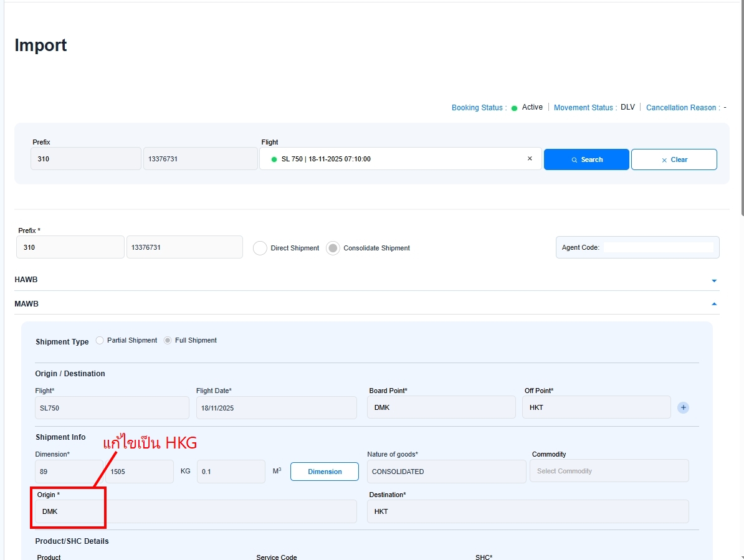744x560 pixels.
Task: Click the Clear button
Action: click(674, 159)
